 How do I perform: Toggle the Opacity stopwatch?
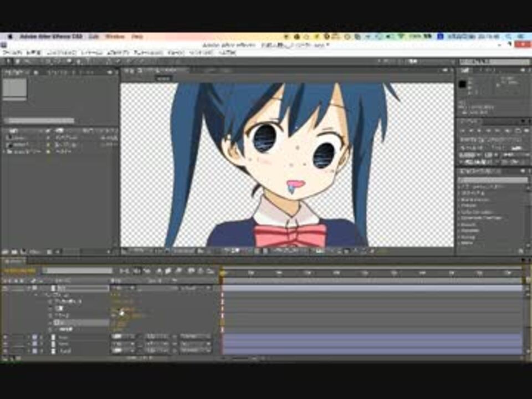(x=50, y=329)
